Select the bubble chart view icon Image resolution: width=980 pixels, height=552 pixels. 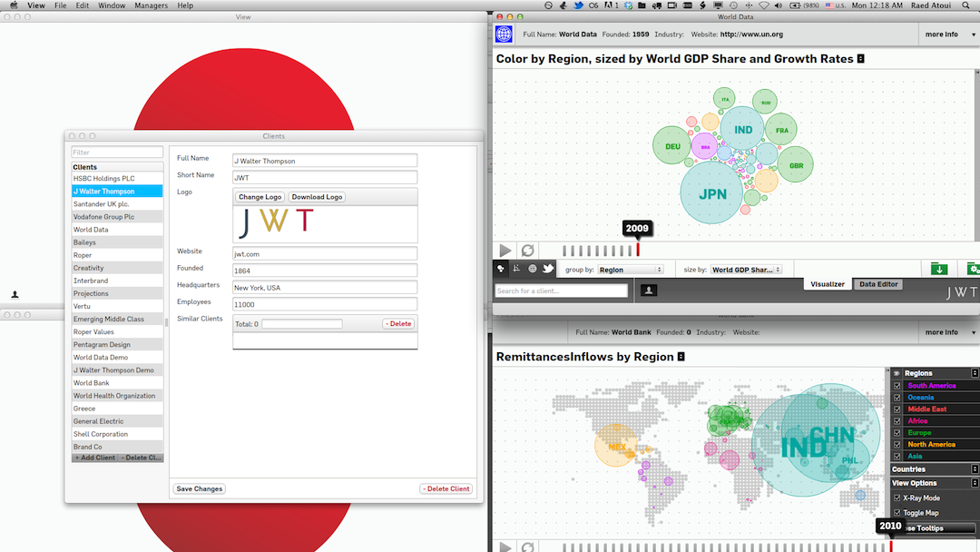point(500,269)
